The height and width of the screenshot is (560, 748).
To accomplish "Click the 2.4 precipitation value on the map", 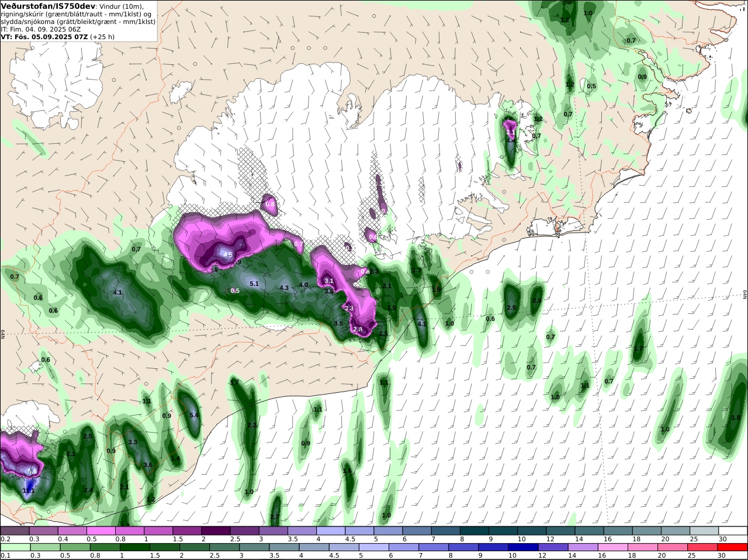I will [x=88, y=490].
